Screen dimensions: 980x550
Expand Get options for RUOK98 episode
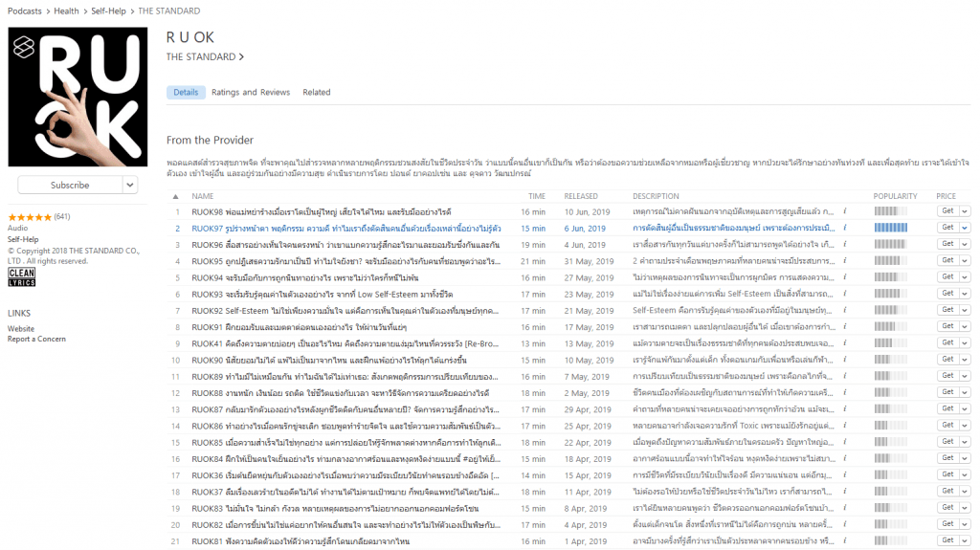click(965, 211)
